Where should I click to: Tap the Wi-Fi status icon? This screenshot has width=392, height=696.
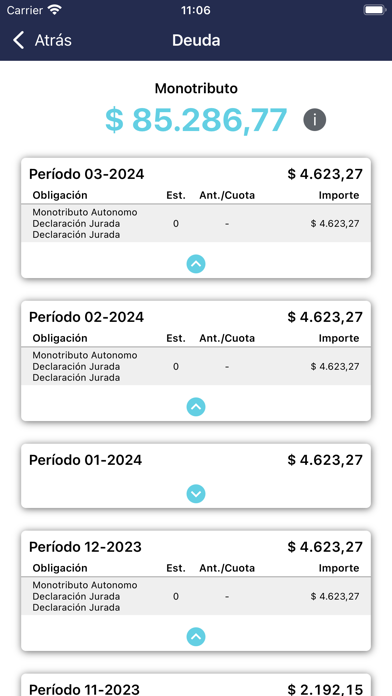click(x=55, y=10)
